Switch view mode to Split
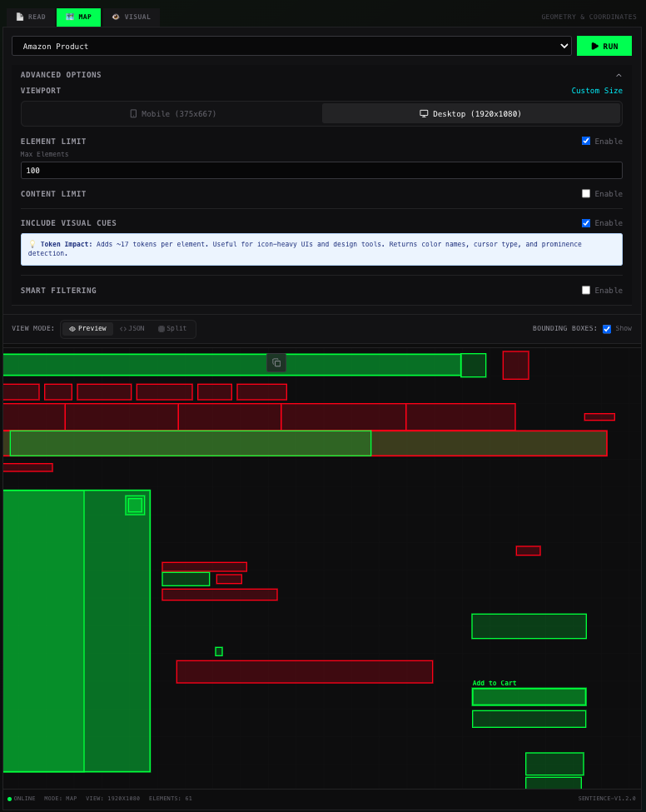This screenshot has height=812, width=646. pyautogui.click(x=172, y=329)
